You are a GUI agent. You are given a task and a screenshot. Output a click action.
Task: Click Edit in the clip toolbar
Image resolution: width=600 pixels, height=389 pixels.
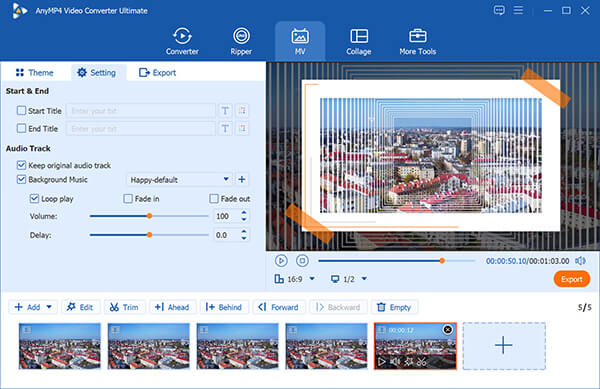coord(80,307)
